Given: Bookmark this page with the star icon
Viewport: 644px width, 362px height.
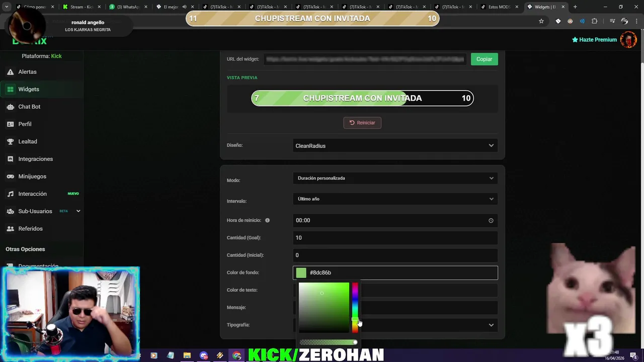Looking at the screenshot, I should (541, 21).
